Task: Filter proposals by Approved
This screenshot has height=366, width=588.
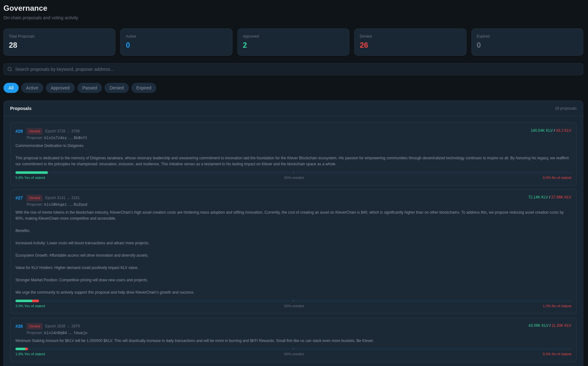Action: pyautogui.click(x=60, y=88)
